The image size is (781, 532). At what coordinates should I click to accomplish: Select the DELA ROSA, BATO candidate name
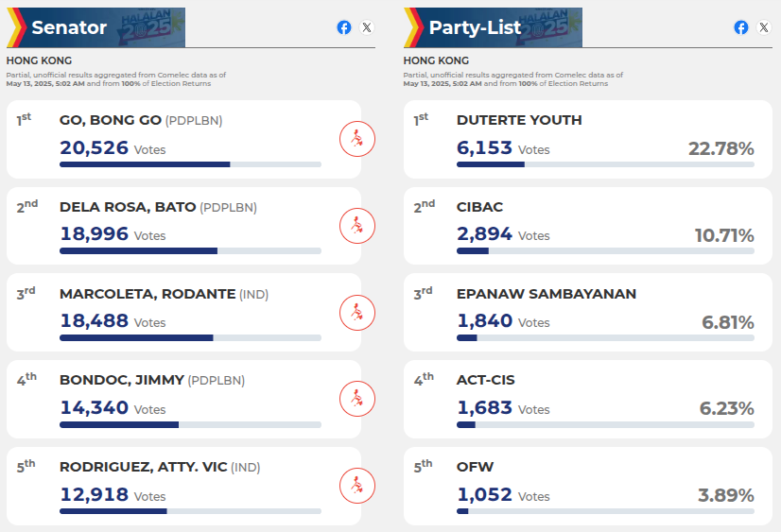(x=128, y=207)
